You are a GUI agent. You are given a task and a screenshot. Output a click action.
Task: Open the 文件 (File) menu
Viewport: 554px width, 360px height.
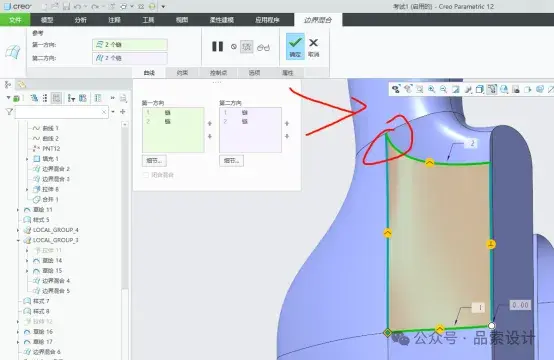[x=15, y=20]
